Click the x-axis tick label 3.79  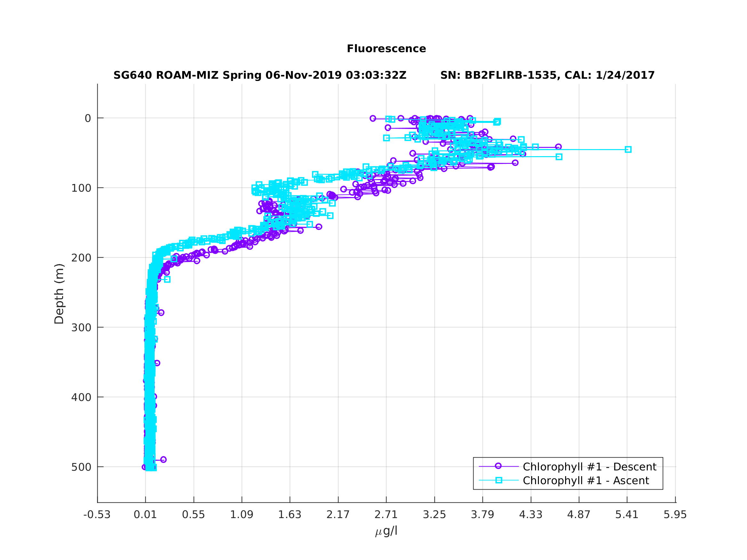click(483, 515)
